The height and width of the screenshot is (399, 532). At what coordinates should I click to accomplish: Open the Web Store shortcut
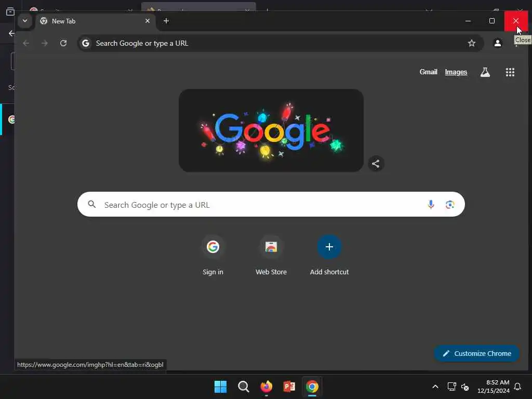pyautogui.click(x=271, y=255)
